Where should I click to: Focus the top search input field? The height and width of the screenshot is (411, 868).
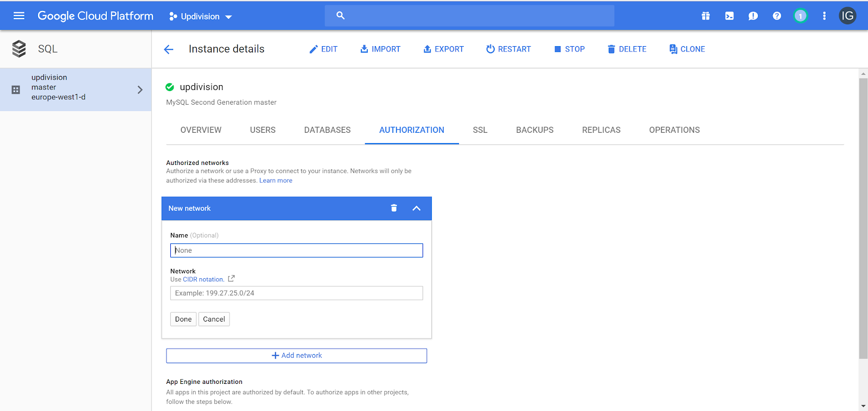coord(469,16)
